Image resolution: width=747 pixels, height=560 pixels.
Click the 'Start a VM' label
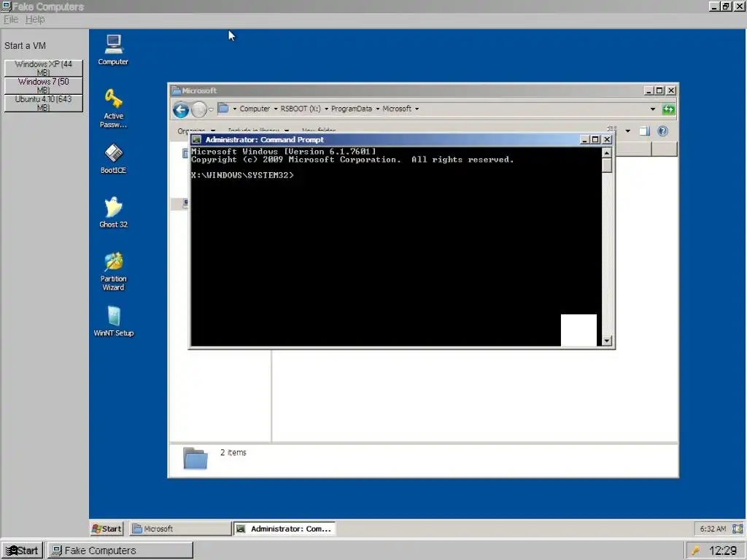pyautogui.click(x=26, y=46)
